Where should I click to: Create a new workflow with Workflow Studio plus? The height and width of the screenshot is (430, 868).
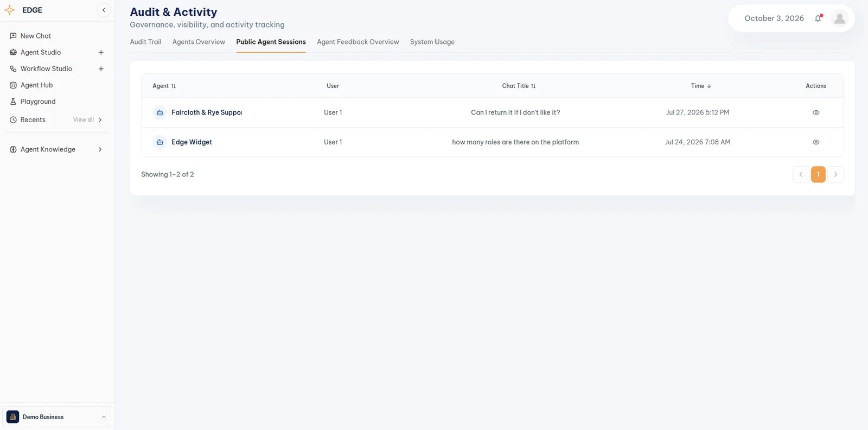click(101, 69)
